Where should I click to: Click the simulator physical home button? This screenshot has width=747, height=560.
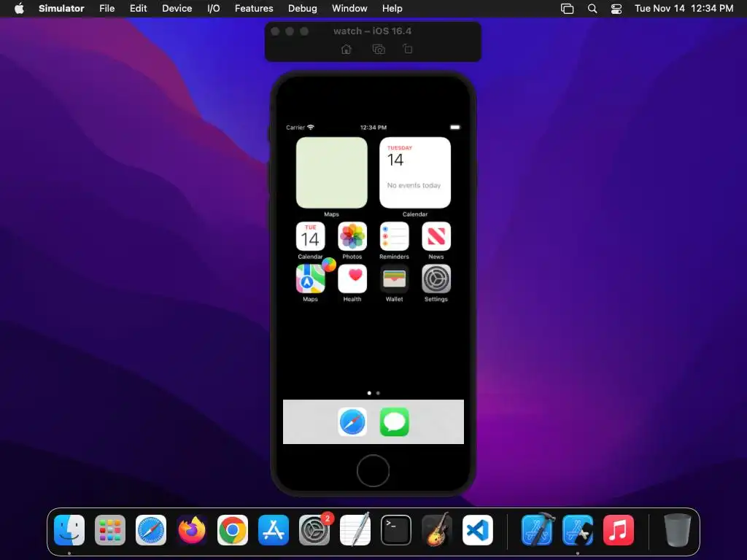point(373,470)
